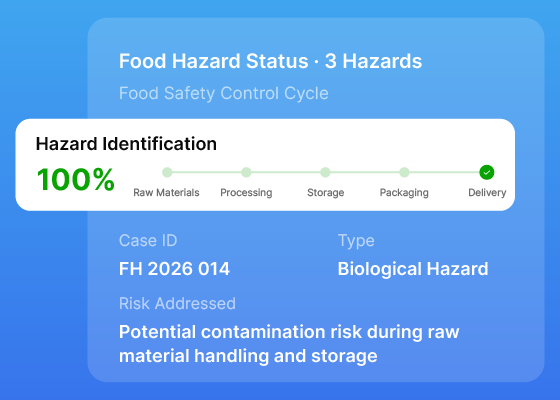Image resolution: width=560 pixels, height=400 pixels.
Task: Click the Biological Hazard type value
Action: (413, 269)
